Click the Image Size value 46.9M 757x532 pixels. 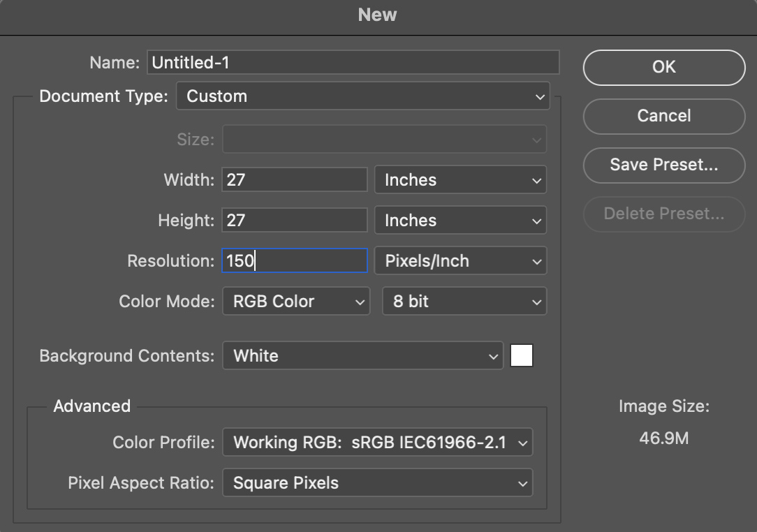664,438
